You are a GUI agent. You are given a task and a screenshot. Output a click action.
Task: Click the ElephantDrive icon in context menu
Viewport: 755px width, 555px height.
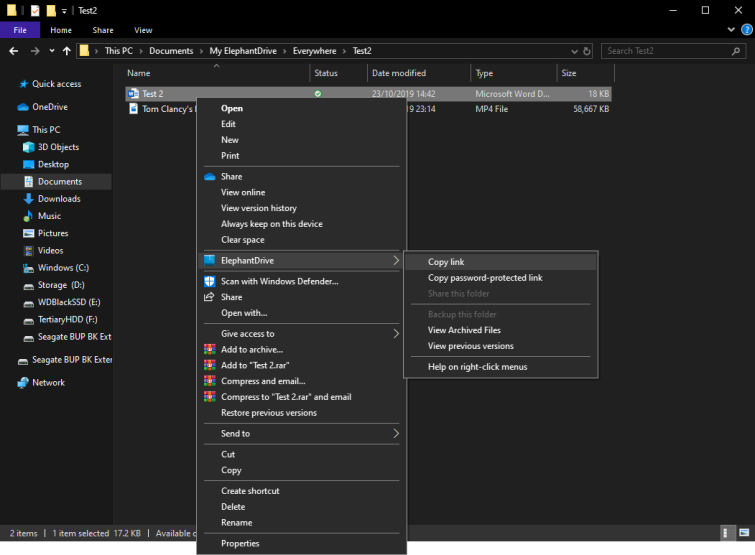209,260
